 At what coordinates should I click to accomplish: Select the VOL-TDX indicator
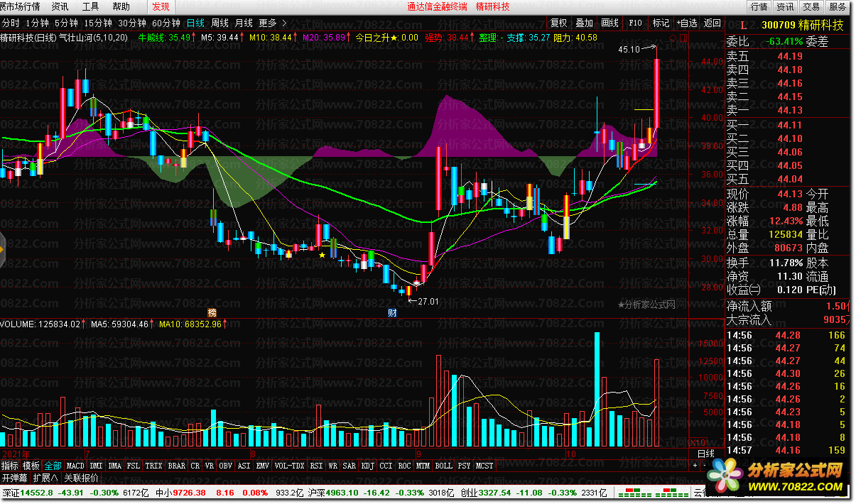coord(289,466)
